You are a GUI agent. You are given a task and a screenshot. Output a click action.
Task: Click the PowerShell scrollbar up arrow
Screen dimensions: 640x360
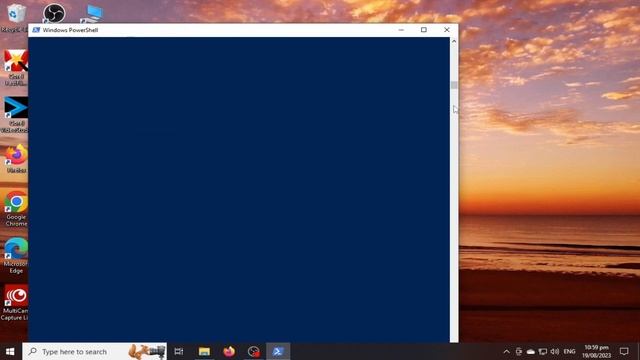tap(454, 41)
